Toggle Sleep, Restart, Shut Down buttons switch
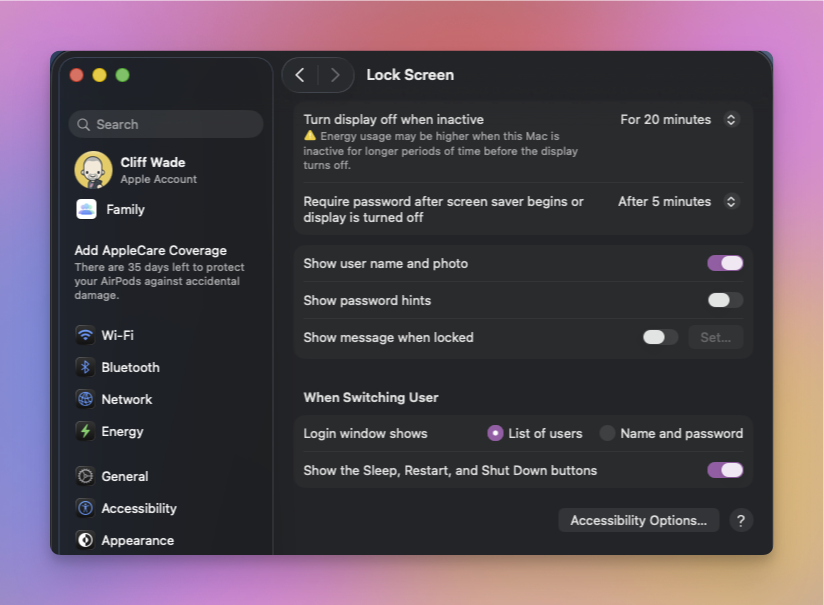This screenshot has width=824, height=605. 725,470
